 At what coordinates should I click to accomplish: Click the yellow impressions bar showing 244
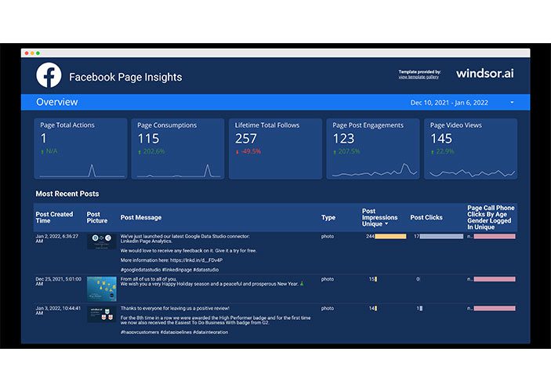[390, 236]
